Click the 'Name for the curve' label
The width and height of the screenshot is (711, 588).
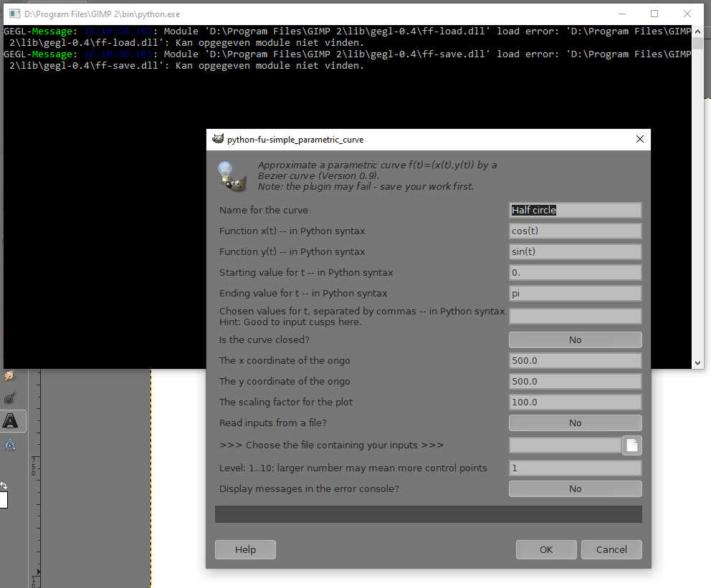(264, 210)
